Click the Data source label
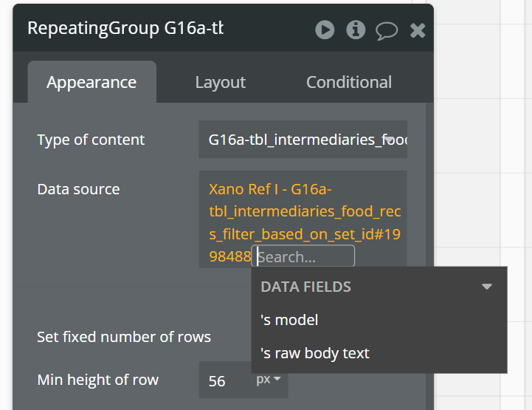532x410 pixels. [x=78, y=189]
